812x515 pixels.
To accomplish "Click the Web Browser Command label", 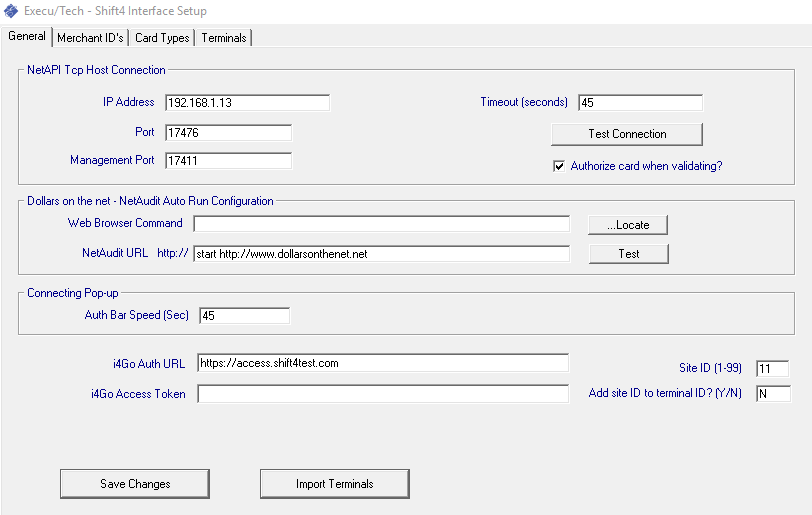I will (x=125, y=223).
